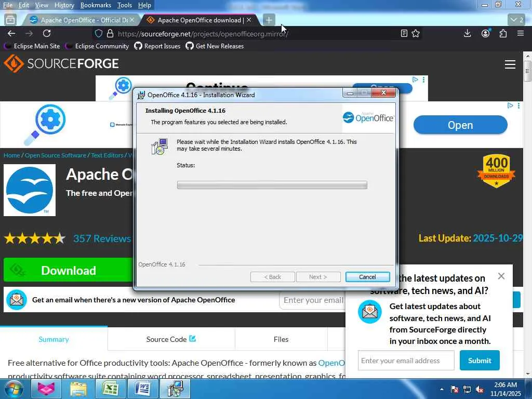Click the SourceForge logo
This screenshot has height=399, width=532.
[61, 63]
